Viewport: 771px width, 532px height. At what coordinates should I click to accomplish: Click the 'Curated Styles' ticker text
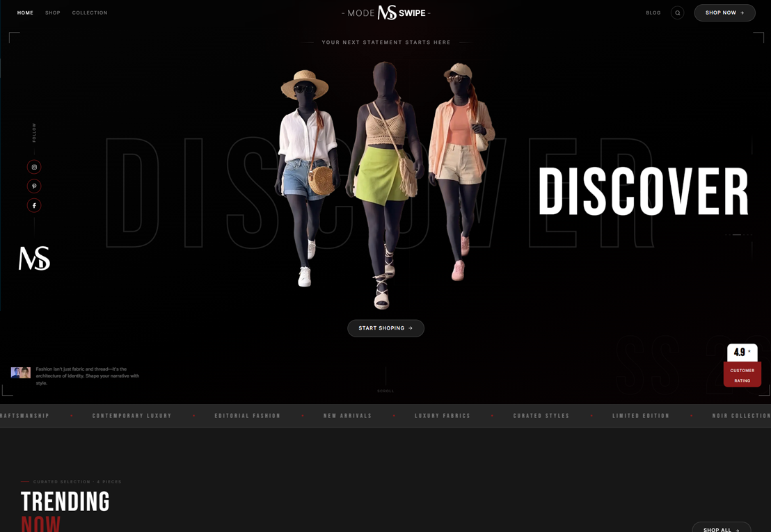point(541,416)
